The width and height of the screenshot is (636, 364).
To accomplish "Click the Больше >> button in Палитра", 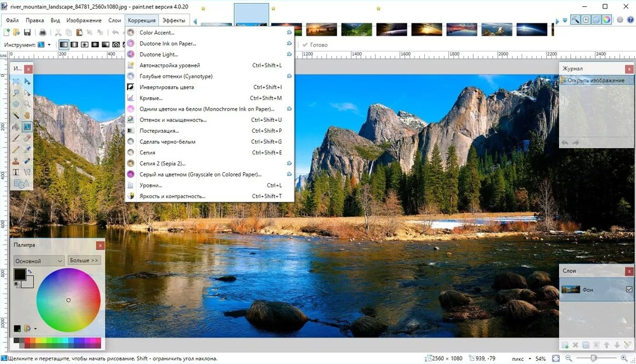I will [x=84, y=260].
